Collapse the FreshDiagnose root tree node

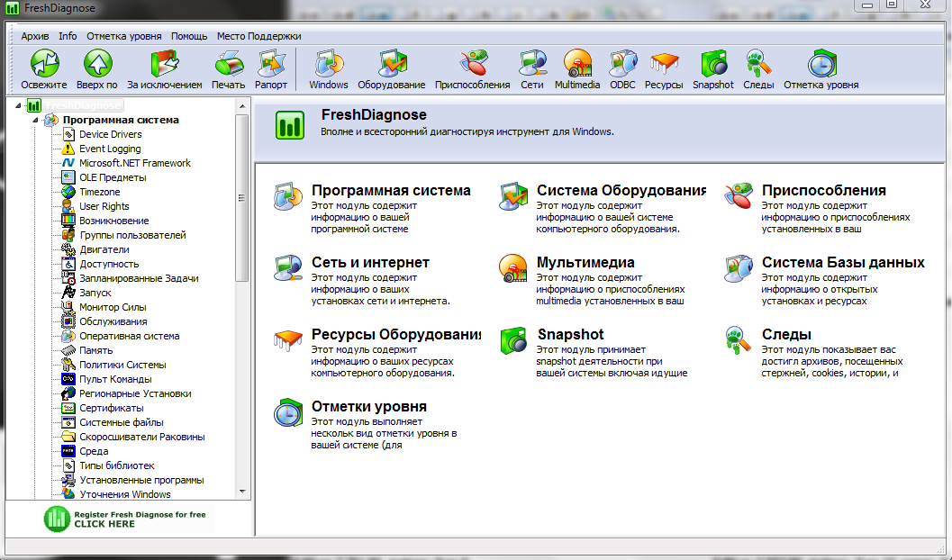[19, 105]
